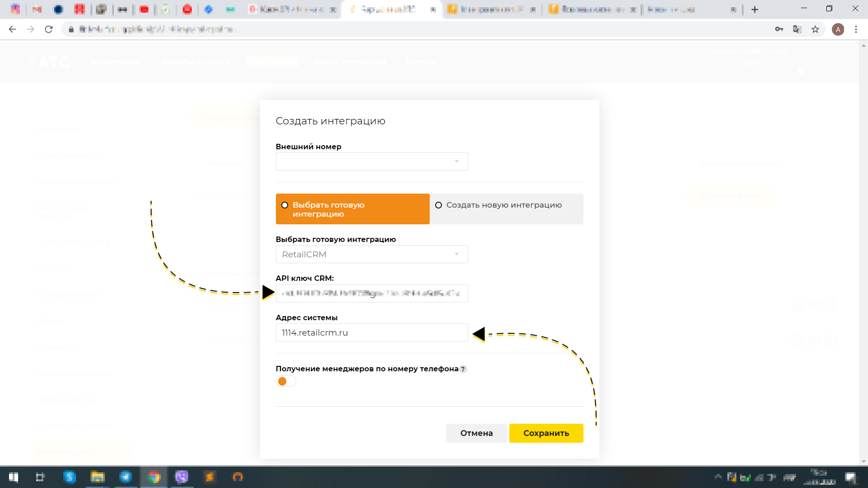Open the Схема телефонии menu item
Screen dimensions: 868x488
point(351,62)
